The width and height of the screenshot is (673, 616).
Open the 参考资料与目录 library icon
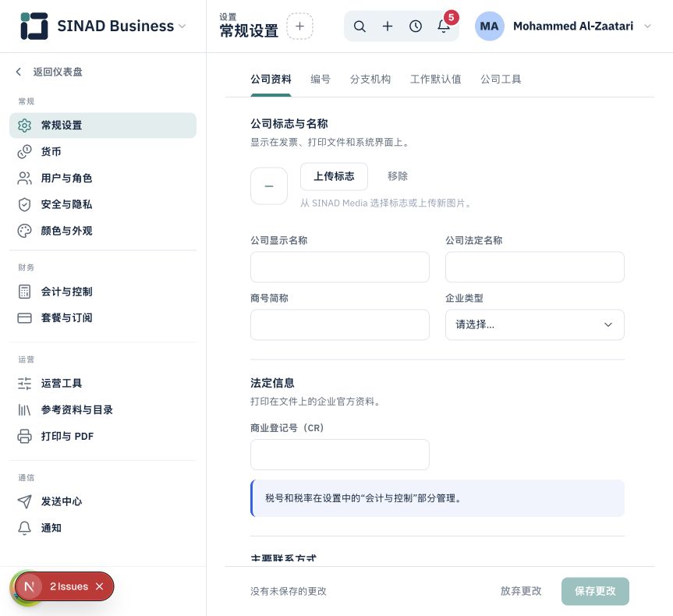point(24,410)
